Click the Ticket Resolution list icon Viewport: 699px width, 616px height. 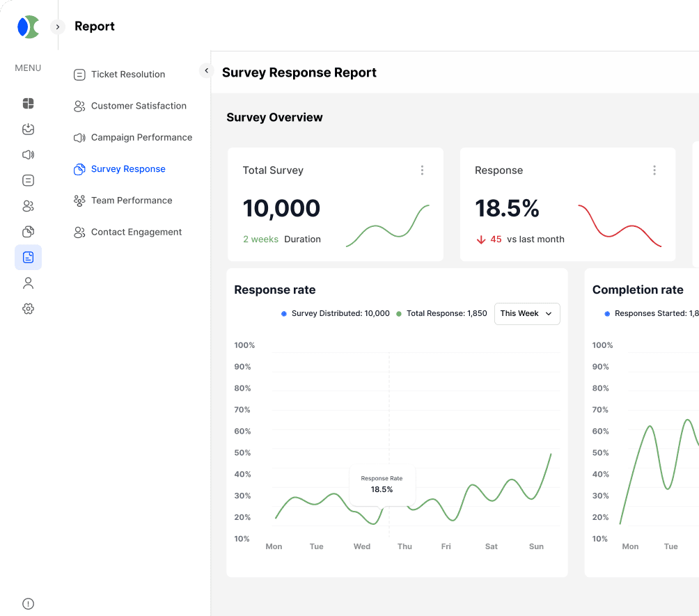79,74
